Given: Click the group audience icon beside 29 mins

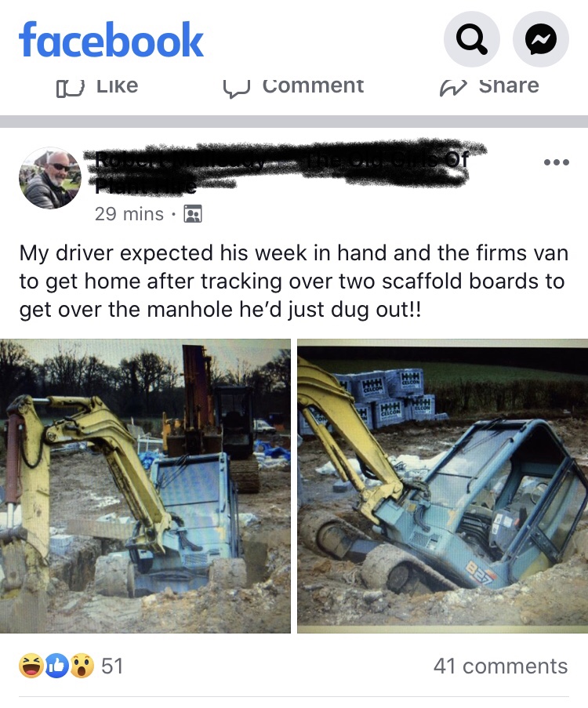Looking at the screenshot, I should pos(193,214).
